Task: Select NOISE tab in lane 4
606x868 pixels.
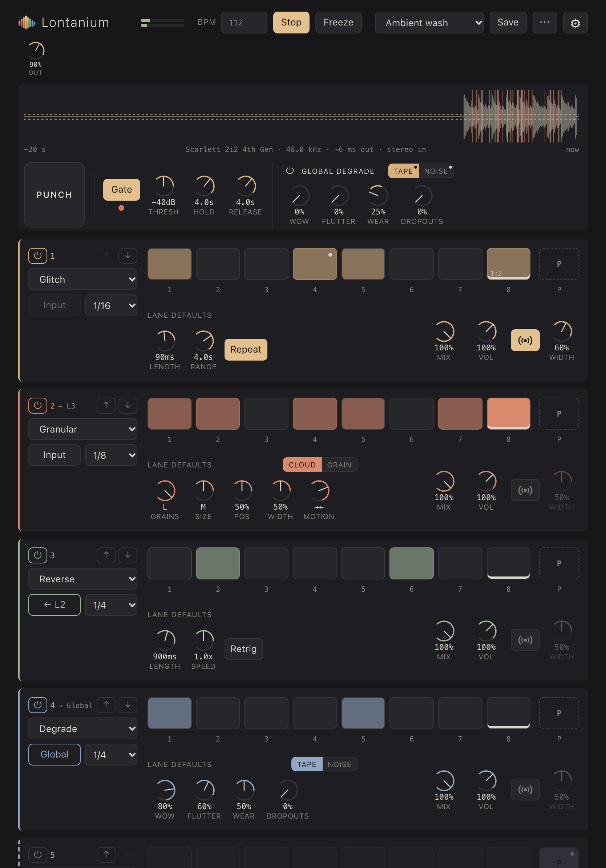Action: (339, 764)
